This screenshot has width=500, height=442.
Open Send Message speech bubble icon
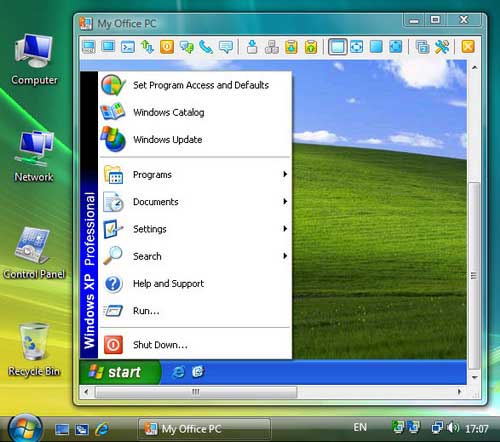pyautogui.click(x=226, y=47)
